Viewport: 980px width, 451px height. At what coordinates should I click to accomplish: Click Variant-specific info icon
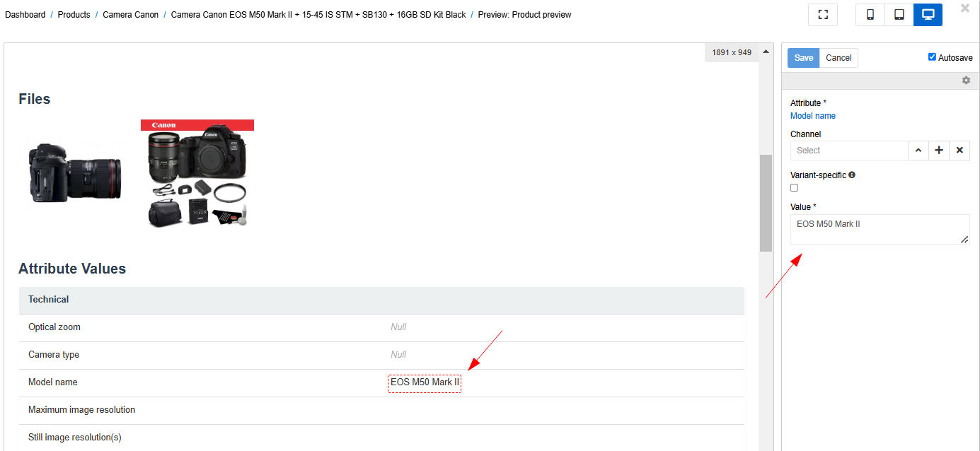(x=852, y=175)
